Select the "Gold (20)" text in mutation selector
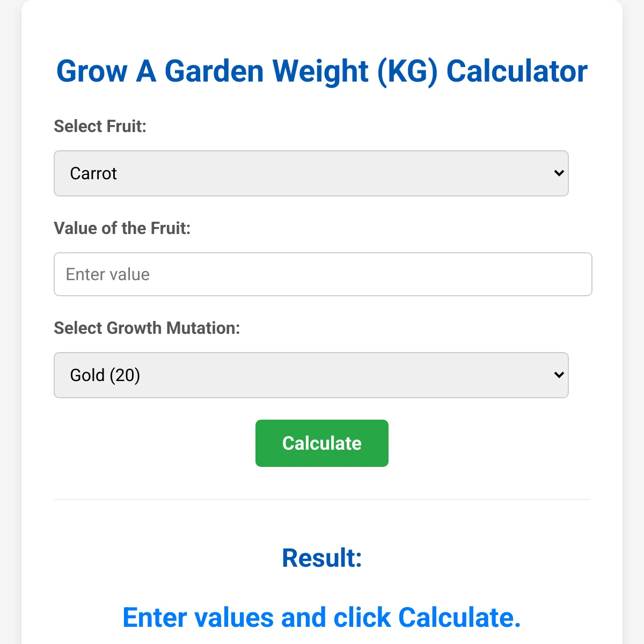Screen dimensions: 644x644 105,375
